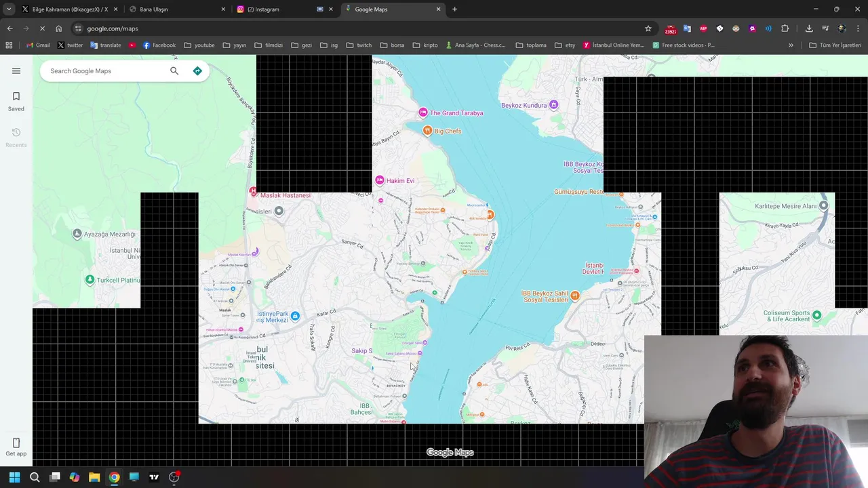Open the filmdizi bookmark folder
Viewport: 868px width, 488px height.
point(269,45)
